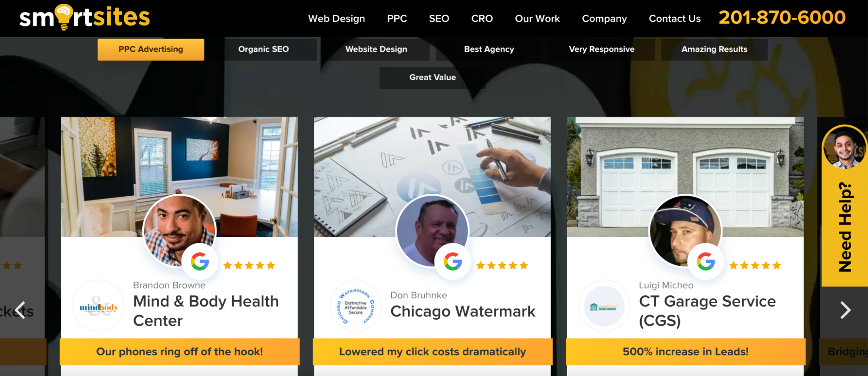Click Brandon Browne's profile photo

tap(179, 230)
